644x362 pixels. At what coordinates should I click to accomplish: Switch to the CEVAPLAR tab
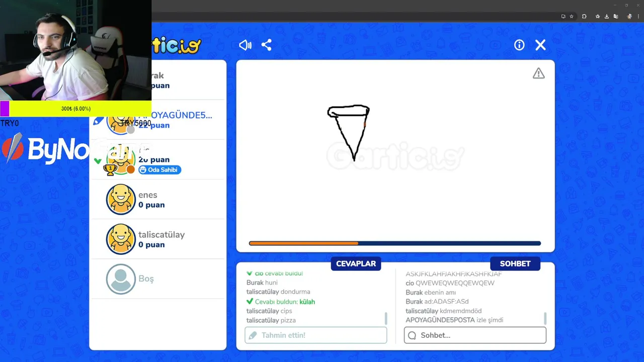(x=356, y=263)
